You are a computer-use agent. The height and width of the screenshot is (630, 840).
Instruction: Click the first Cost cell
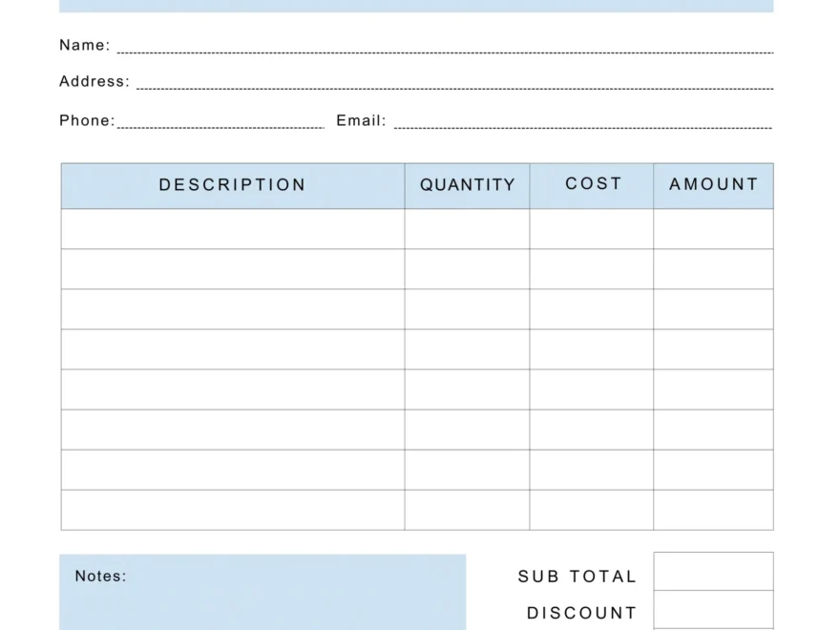592,228
